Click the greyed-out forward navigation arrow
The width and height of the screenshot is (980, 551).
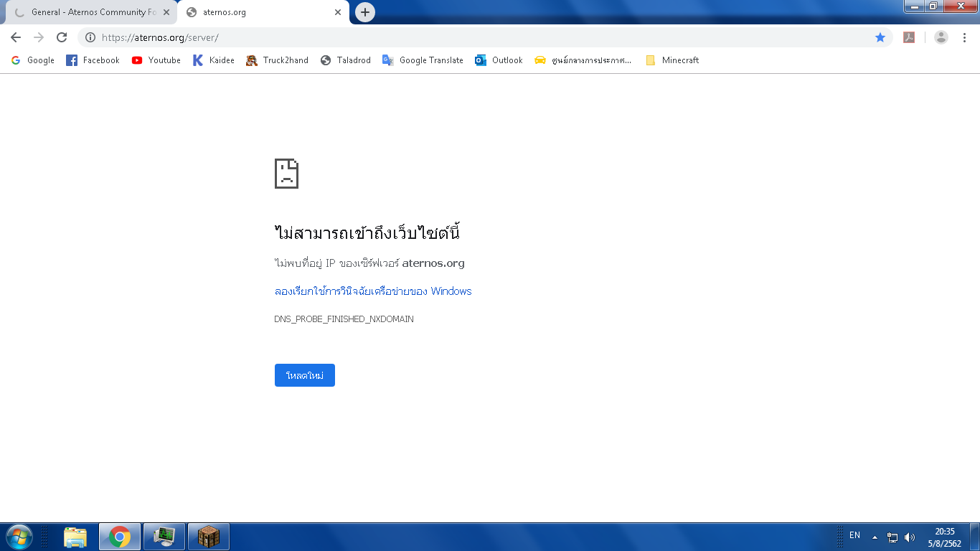[39, 37]
